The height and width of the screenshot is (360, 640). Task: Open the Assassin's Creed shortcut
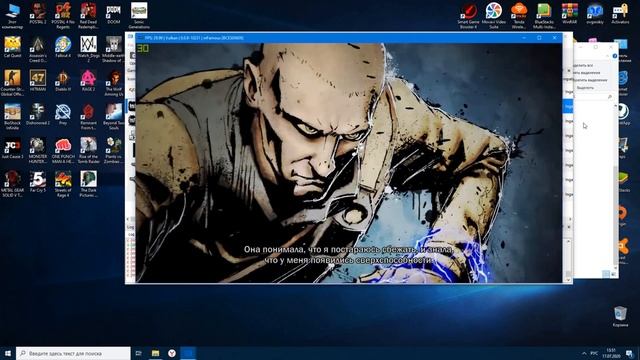(x=38, y=49)
